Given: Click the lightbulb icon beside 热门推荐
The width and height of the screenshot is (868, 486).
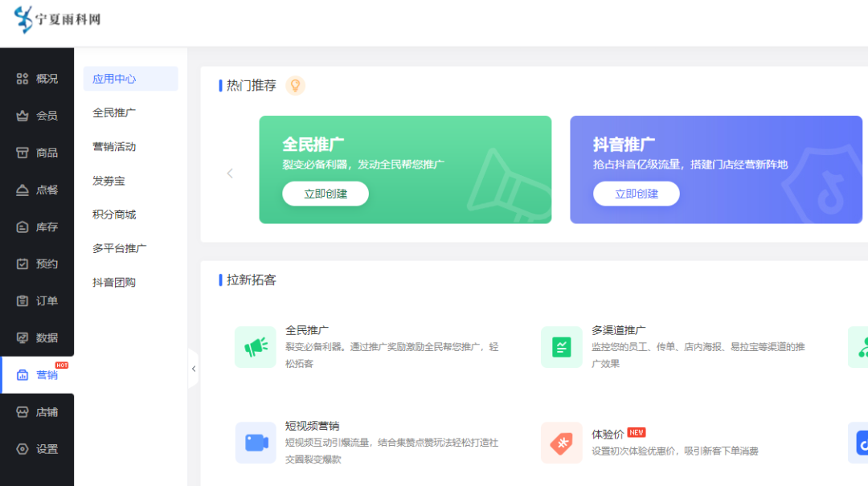Looking at the screenshot, I should (x=295, y=85).
